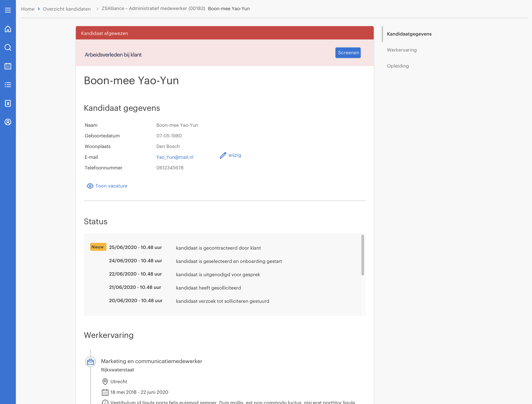The image size is (532, 404).
Task: Open the Yao_Yun@mail.nl email link
Action: pos(175,157)
